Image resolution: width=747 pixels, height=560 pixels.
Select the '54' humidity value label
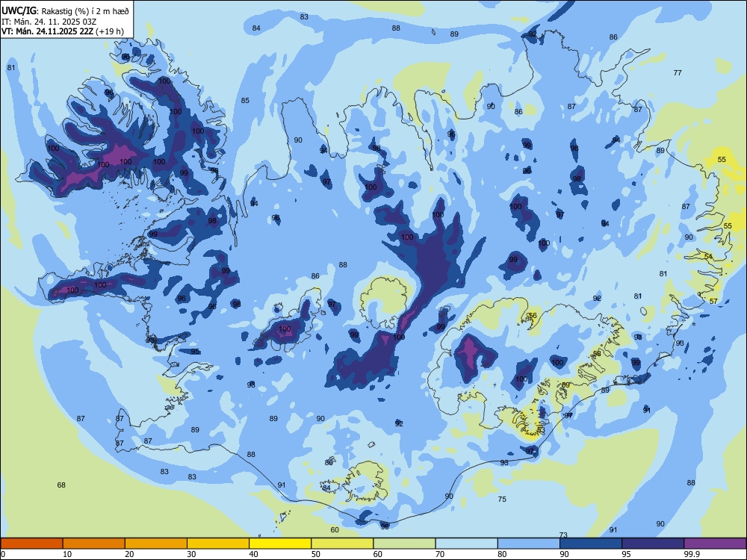click(x=708, y=256)
